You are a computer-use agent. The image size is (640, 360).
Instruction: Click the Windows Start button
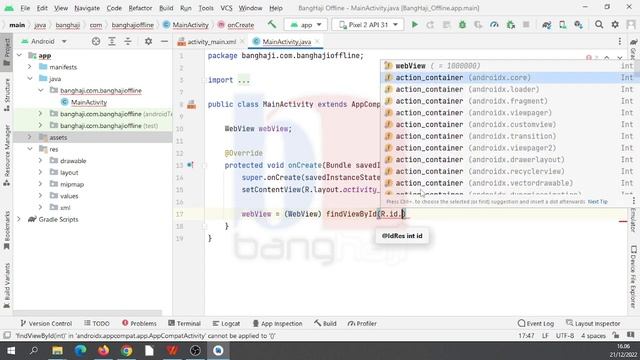click(x=11, y=351)
